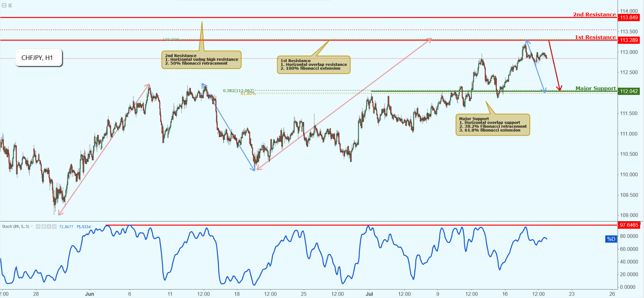The image size is (644, 298).
Task: Click the 28 date on time axis
Action: click(36, 294)
